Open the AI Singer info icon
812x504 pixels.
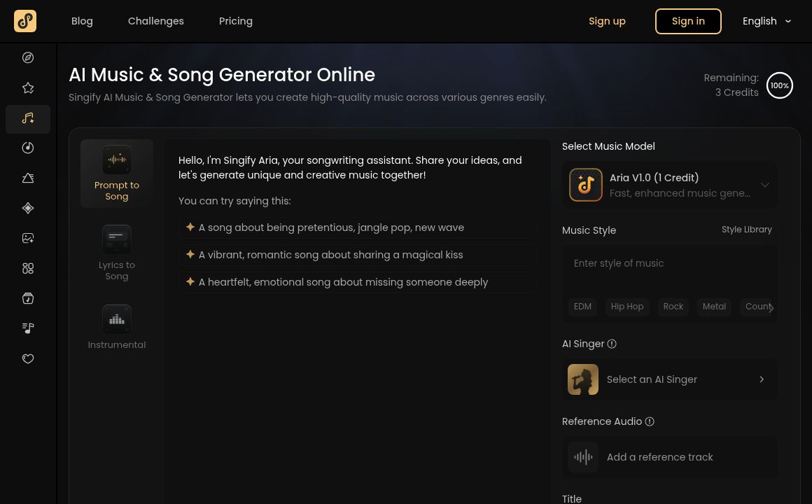[x=612, y=344]
